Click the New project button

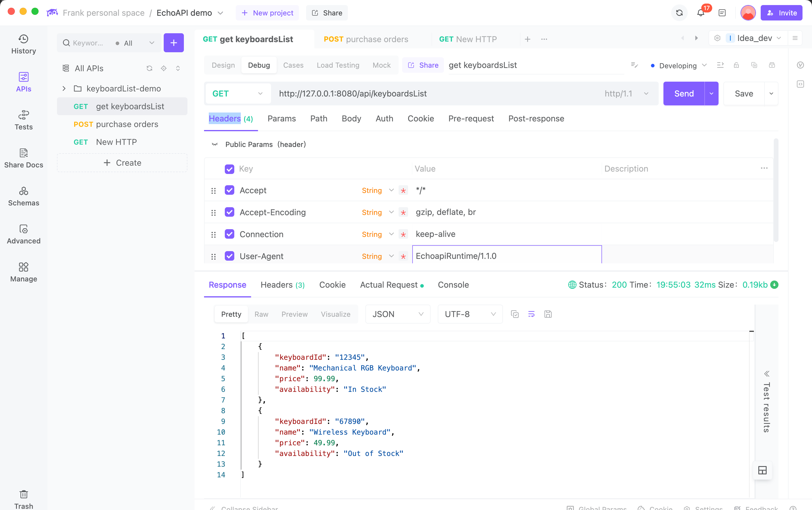(x=267, y=13)
